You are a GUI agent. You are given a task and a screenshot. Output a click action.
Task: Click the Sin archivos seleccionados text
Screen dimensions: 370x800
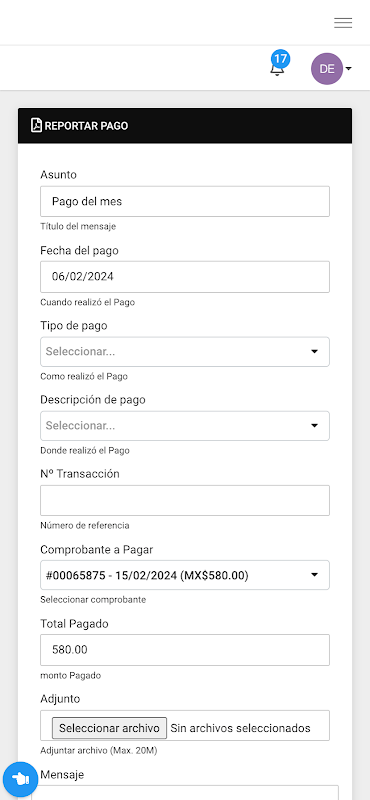tap(240, 728)
